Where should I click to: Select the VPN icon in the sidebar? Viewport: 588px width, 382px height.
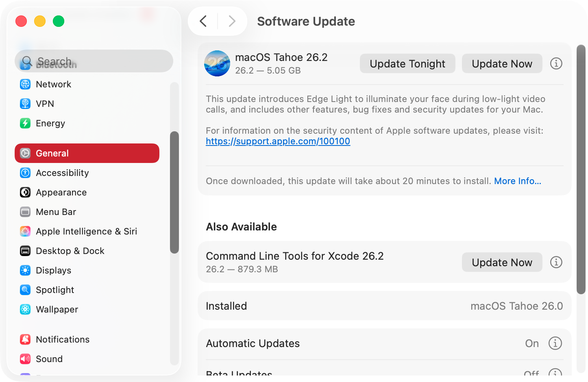25,104
